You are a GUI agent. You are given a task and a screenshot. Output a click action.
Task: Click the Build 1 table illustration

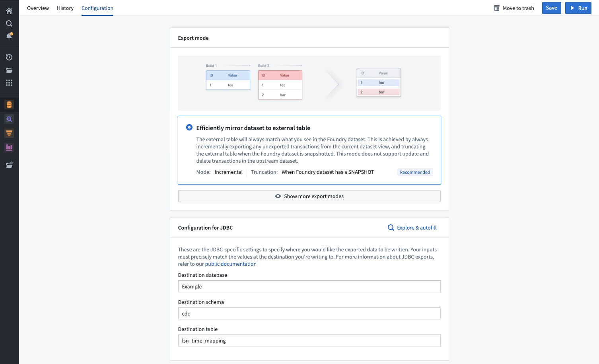[228, 80]
